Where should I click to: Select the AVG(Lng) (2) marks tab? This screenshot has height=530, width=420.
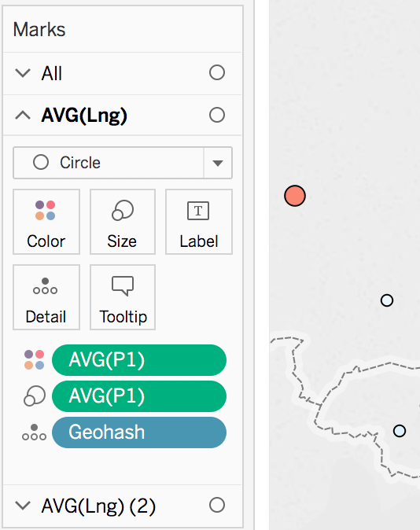click(x=98, y=506)
